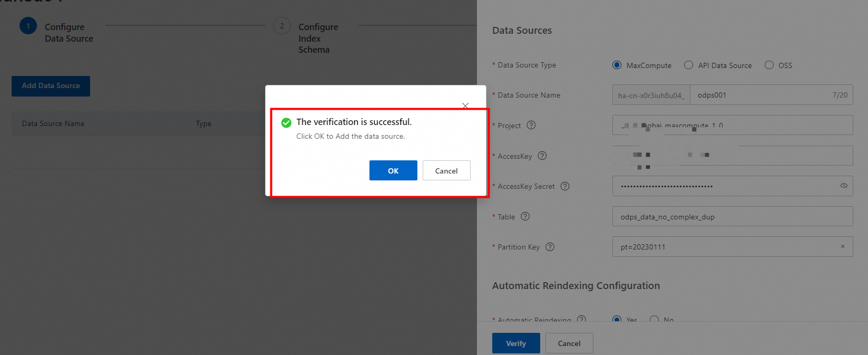Choose OSS as data source type
This screenshot has height=355, width=868.
click(x=769, y=65)
